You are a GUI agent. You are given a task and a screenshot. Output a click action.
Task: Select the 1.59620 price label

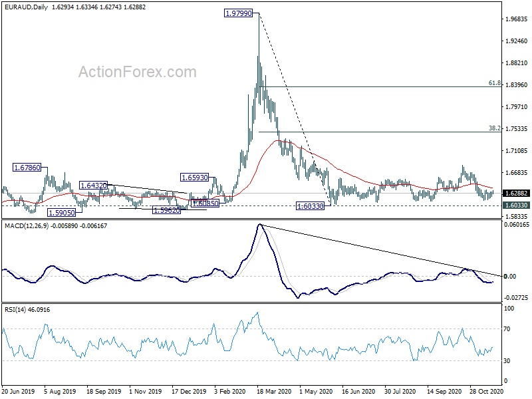(167, 210)
